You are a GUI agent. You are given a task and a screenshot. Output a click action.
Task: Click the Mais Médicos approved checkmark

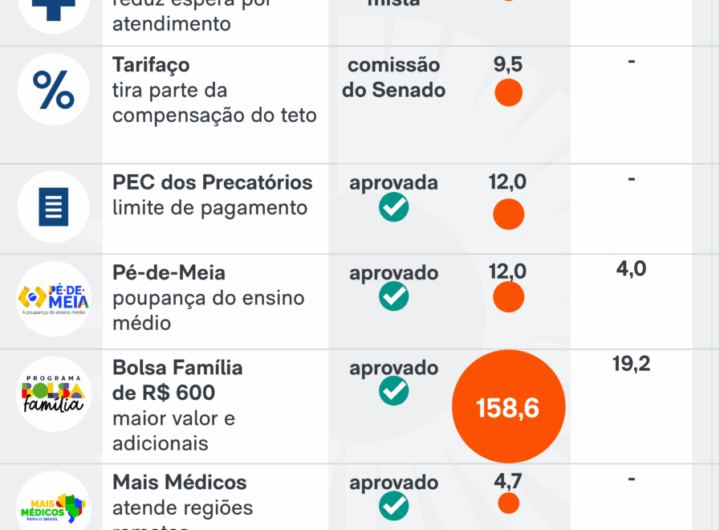tap(393, 506)
